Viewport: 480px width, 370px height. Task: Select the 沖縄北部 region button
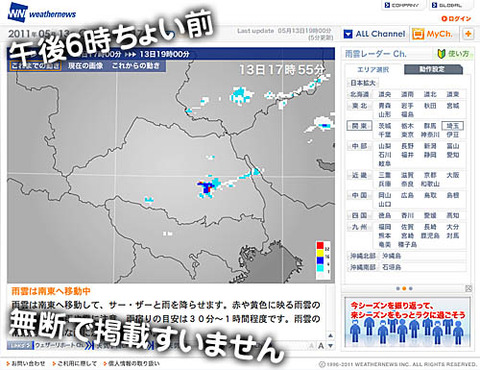(363, 256)
